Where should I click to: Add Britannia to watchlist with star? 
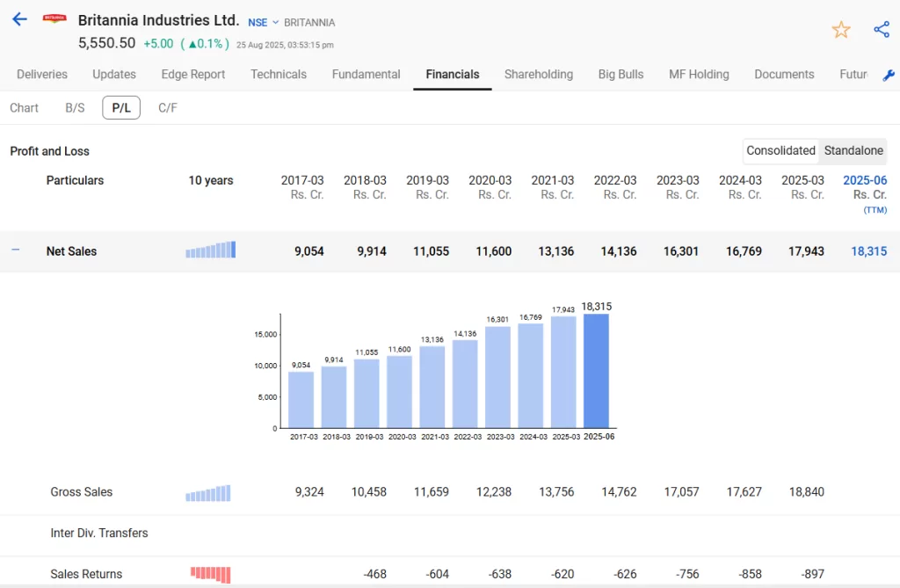[x=841, y=30]
